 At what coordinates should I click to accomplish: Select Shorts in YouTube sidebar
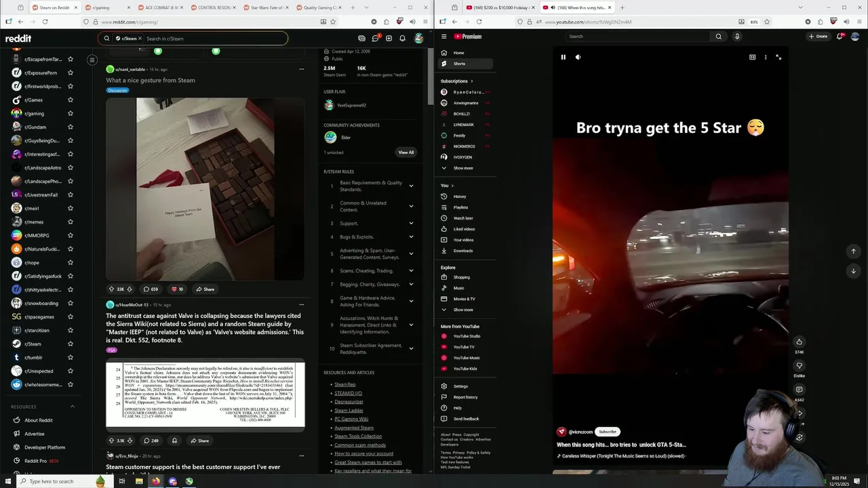point(465,64)
